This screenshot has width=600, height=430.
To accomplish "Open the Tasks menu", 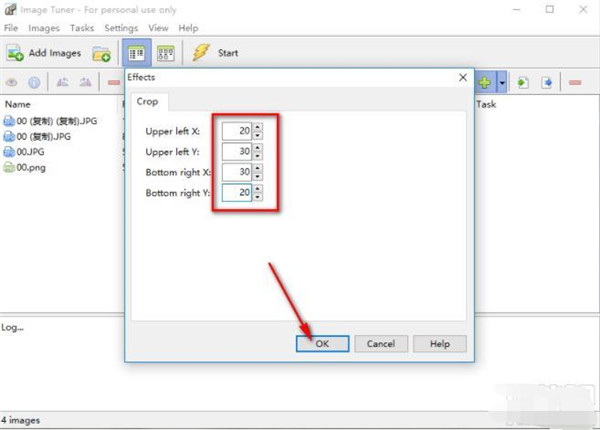I will tap(82, 28).
